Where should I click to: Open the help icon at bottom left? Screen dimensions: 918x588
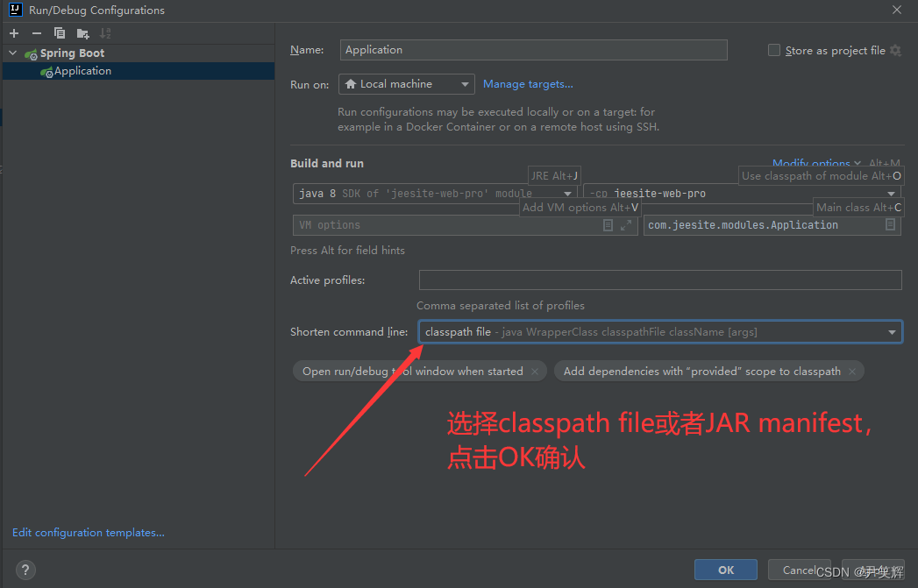click(25, 570)
